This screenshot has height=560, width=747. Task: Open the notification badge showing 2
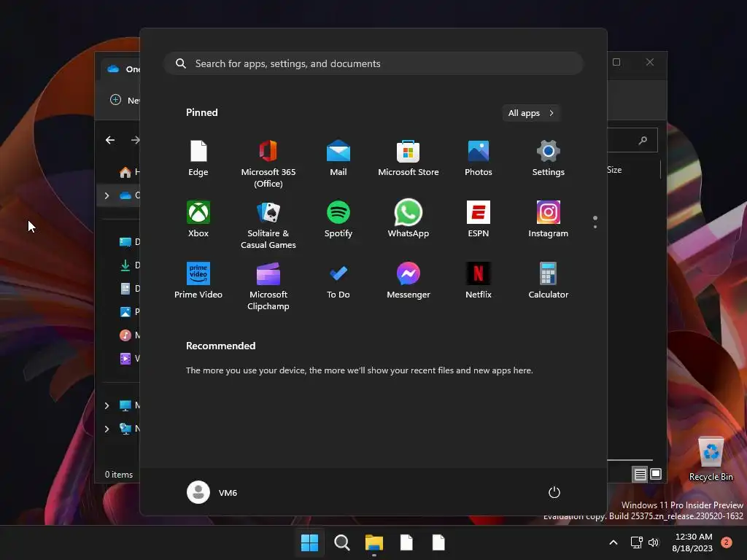point(726,542)
